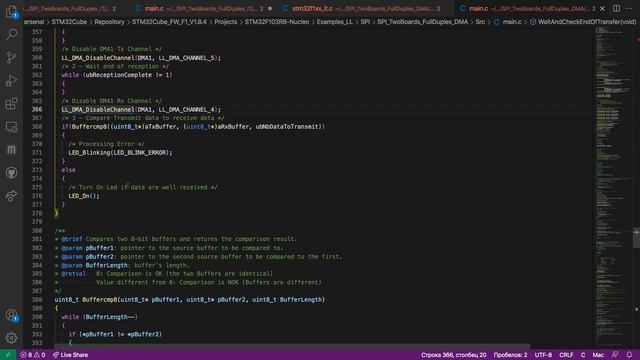Viewport: 640px width, 360px height.
Task: Click the vertical editor scrollbar thumb
Action: (636, 238)
